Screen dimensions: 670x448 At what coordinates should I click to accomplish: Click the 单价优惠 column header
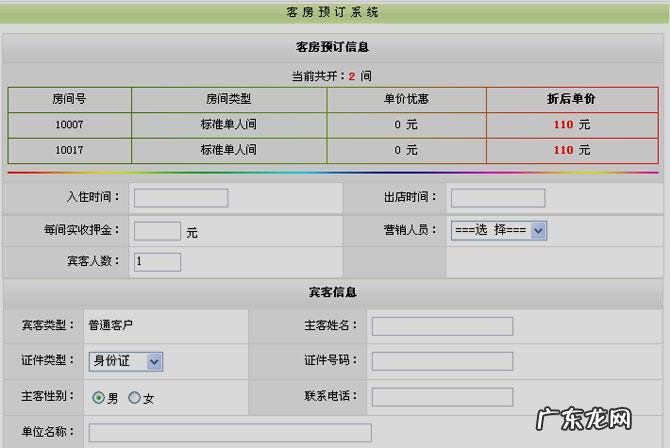tap(405, 99)
